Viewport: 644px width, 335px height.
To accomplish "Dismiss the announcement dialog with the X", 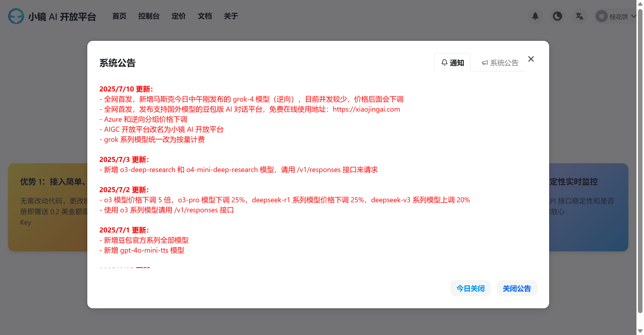I will 531,59.
